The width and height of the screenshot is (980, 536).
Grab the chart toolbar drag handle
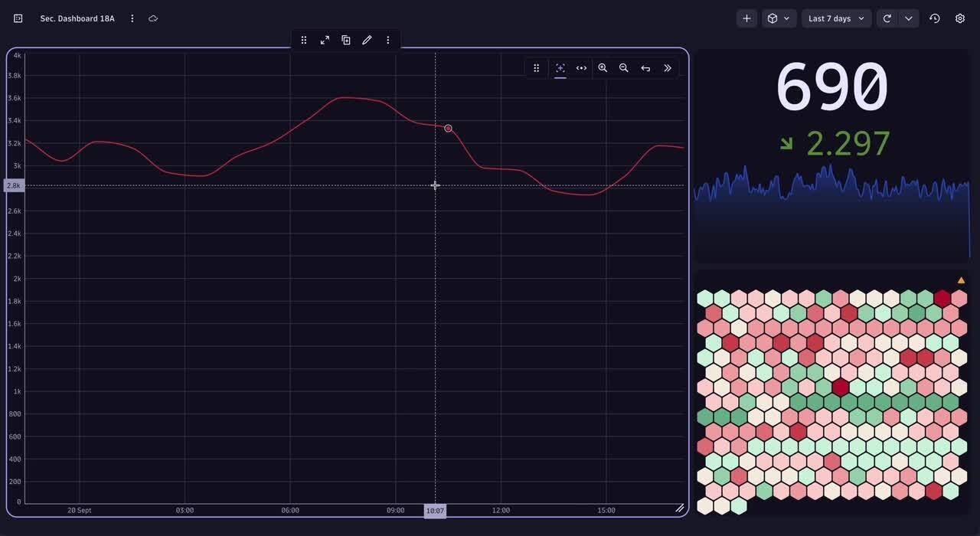click(x=536, y=68)
